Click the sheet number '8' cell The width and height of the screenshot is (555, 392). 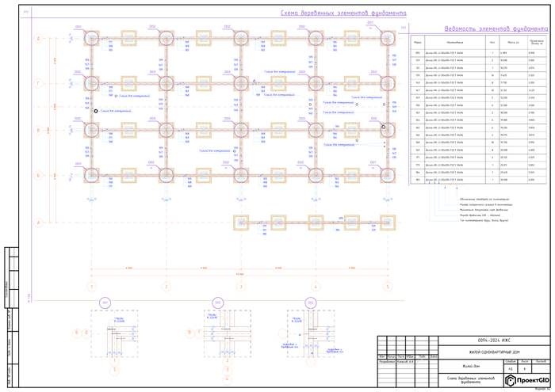(x=524, y=369)
